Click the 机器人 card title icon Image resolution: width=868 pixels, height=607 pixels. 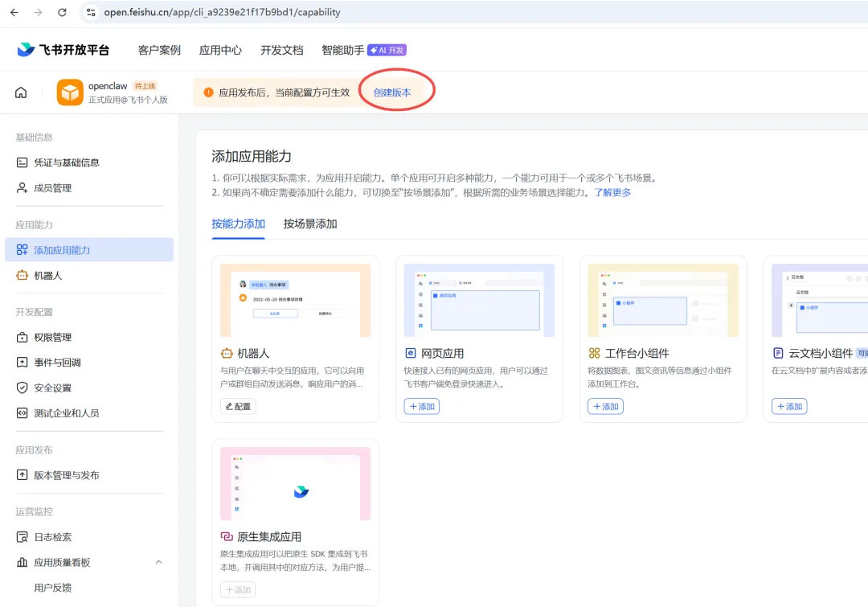pyautogui.click(x=227, y=353)
